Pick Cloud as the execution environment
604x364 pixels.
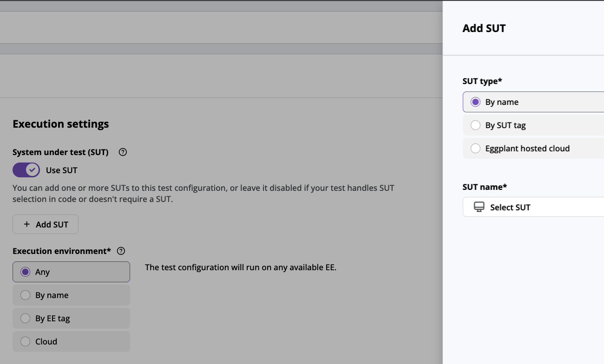[x=26, y=341]
